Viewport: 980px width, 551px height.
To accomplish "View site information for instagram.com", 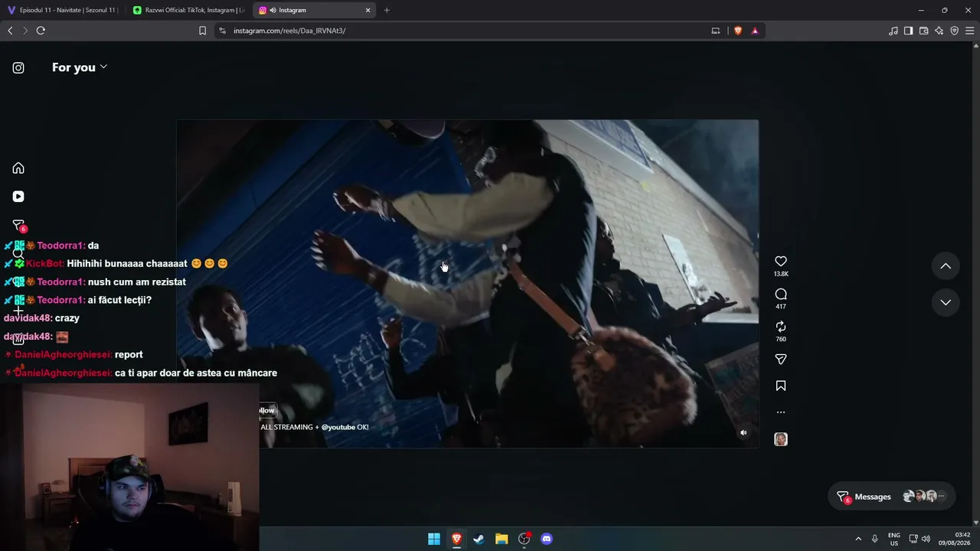I will tap(222, 31).
